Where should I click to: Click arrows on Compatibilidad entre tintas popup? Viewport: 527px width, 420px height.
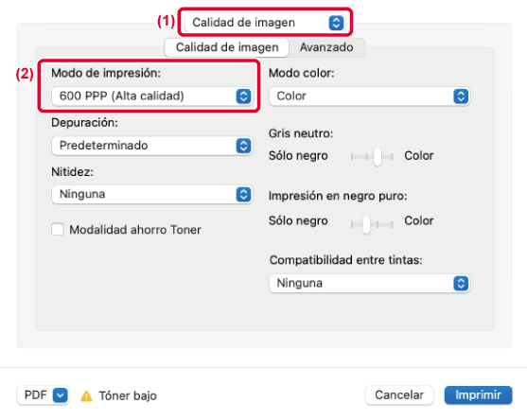pos(461,283)
